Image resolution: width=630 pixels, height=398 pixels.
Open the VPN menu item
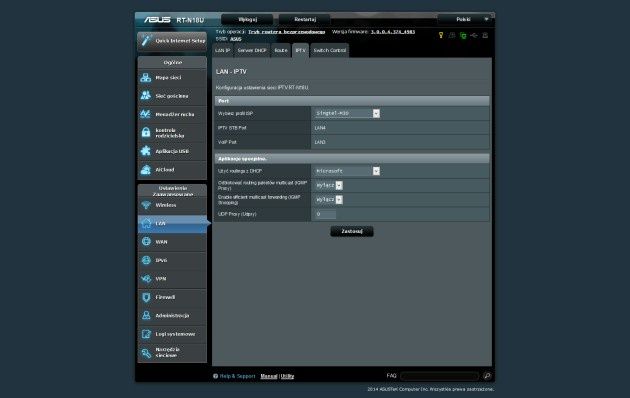(172, 279)
